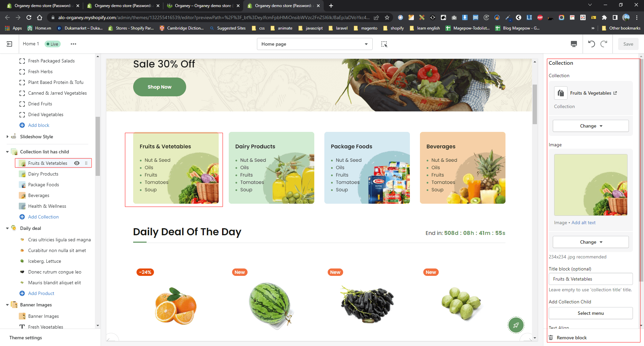The width and height of the screenshot is (644, 346).
Task: Click the redo arrow icon
Action: 604,44
